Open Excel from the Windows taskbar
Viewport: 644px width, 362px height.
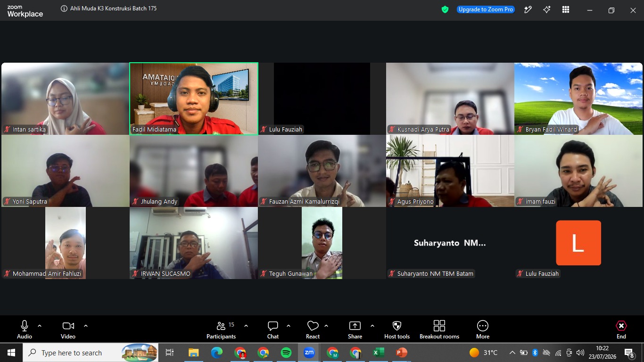(x=379, y=353)
